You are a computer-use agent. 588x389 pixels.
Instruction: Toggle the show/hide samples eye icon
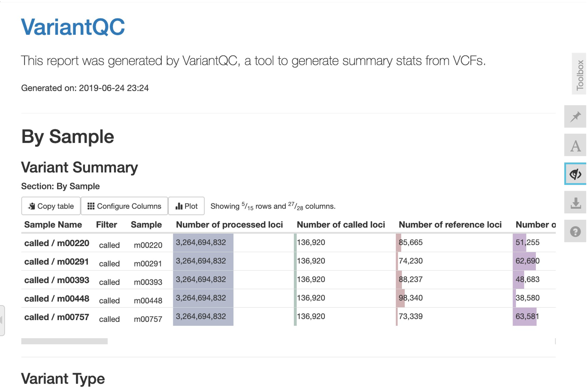[x=575, y=174]
